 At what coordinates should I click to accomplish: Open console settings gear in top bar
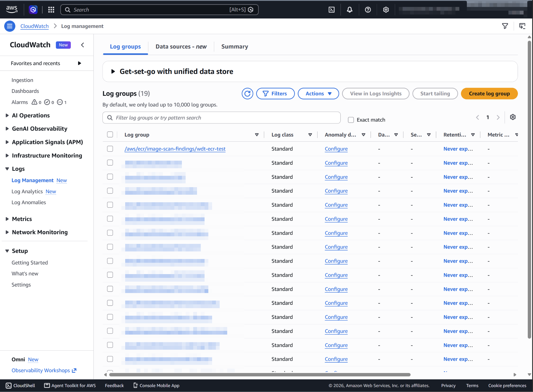pyautogui.click(x=386, y=10)
